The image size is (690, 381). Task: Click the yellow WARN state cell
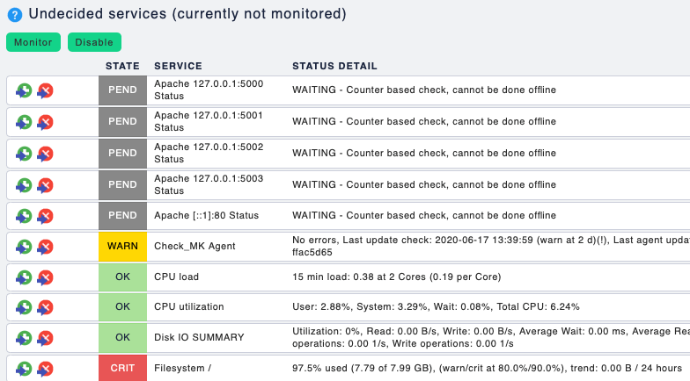[123, 246]
